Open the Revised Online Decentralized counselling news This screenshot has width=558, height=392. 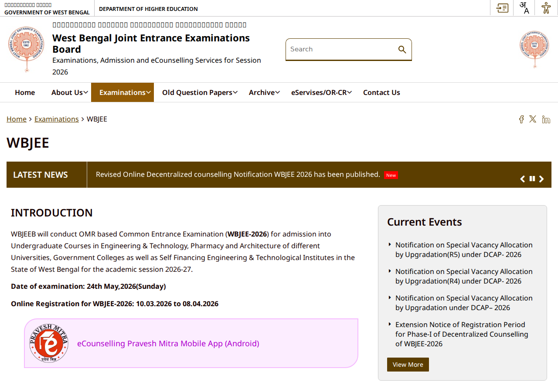click(238, 174)
